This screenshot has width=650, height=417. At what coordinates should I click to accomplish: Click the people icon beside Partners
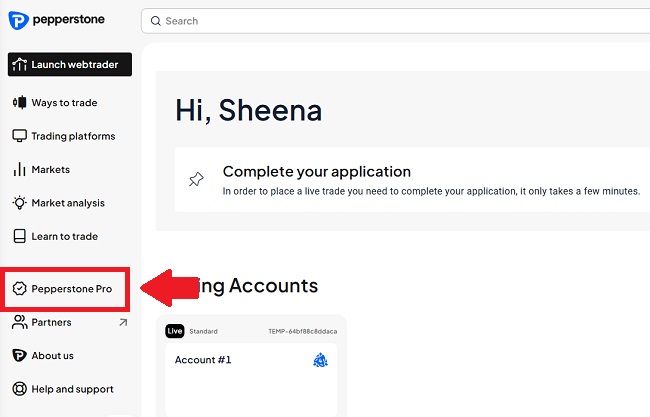point(19,322)
